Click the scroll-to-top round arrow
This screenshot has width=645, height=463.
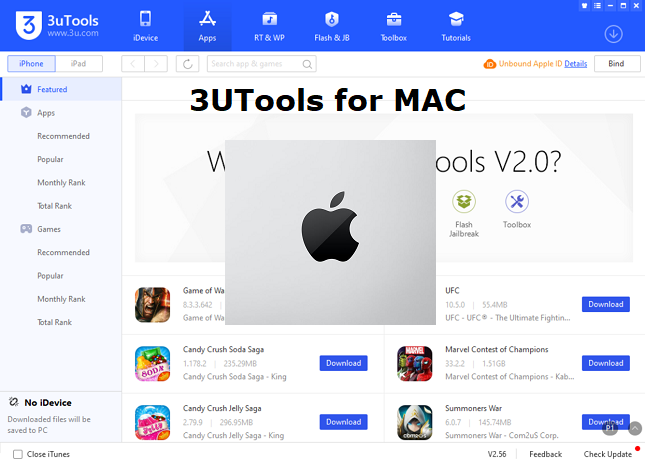point(635,428)
